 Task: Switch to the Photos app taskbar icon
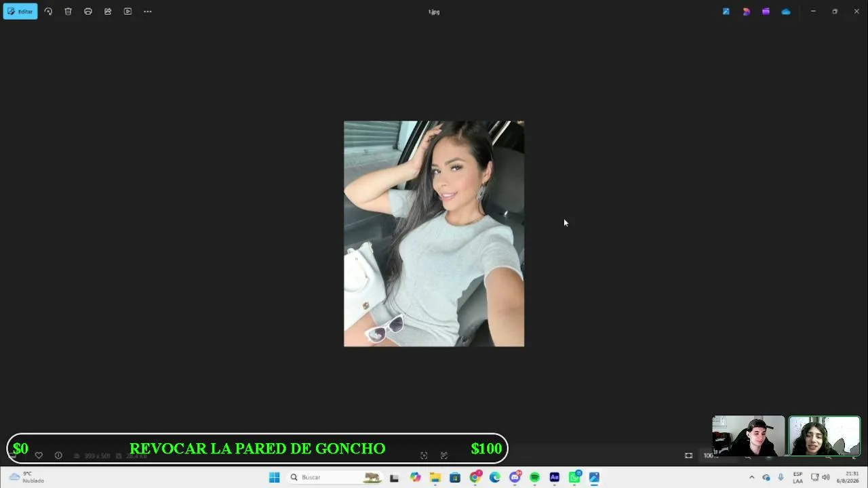(594, 477)
